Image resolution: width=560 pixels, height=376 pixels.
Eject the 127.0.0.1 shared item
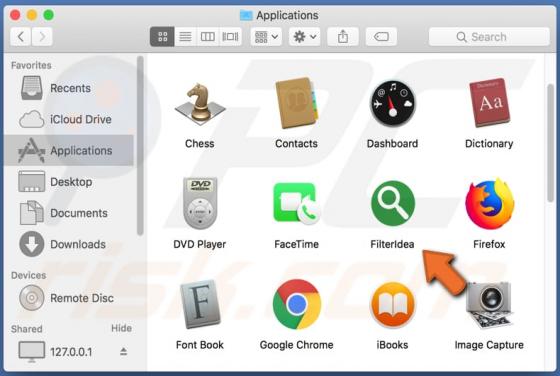tap(123, 352)
